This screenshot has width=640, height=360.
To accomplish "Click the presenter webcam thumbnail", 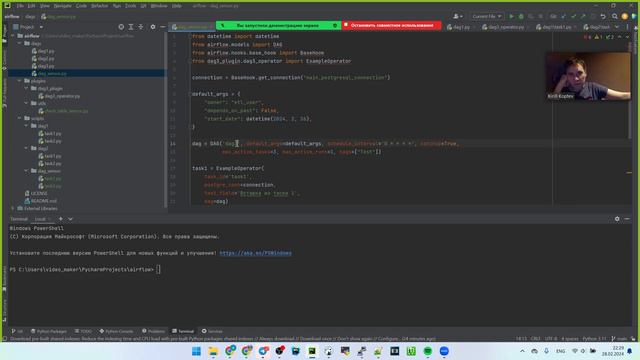I will tap(588, 76).
